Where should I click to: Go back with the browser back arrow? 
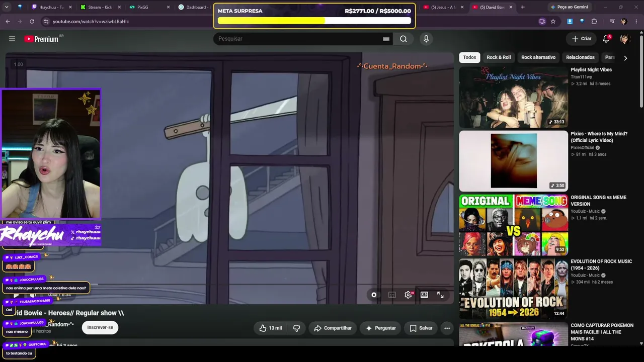click(x=8, y=22)
